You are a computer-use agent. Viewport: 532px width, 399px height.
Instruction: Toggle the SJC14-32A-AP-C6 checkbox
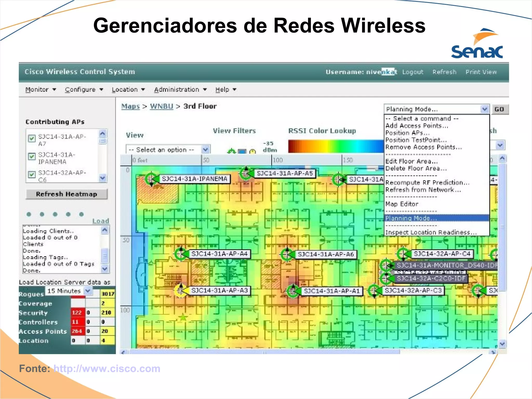(x=32, y=174)
